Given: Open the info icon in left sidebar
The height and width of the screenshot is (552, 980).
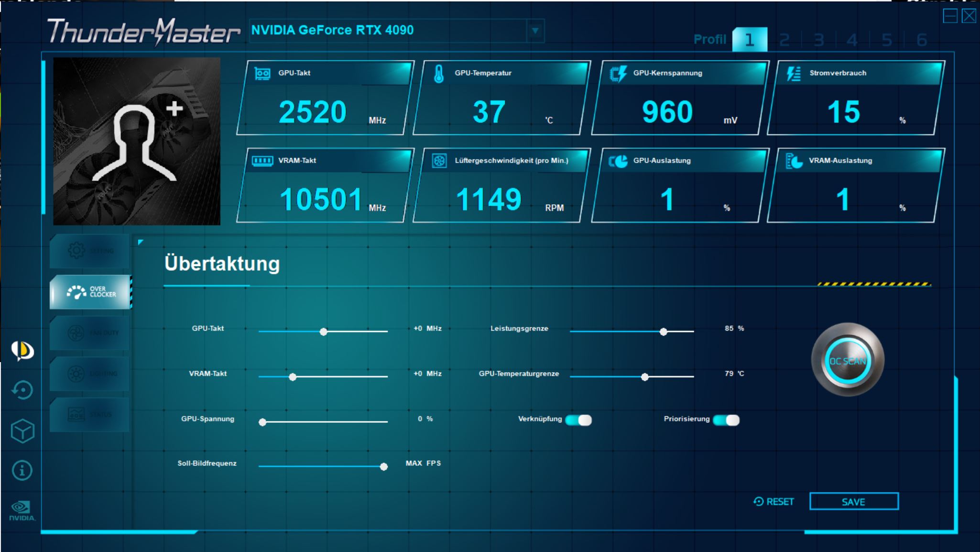Looking at the screenshot, I should pyautogui.click(x=22, y=471).
